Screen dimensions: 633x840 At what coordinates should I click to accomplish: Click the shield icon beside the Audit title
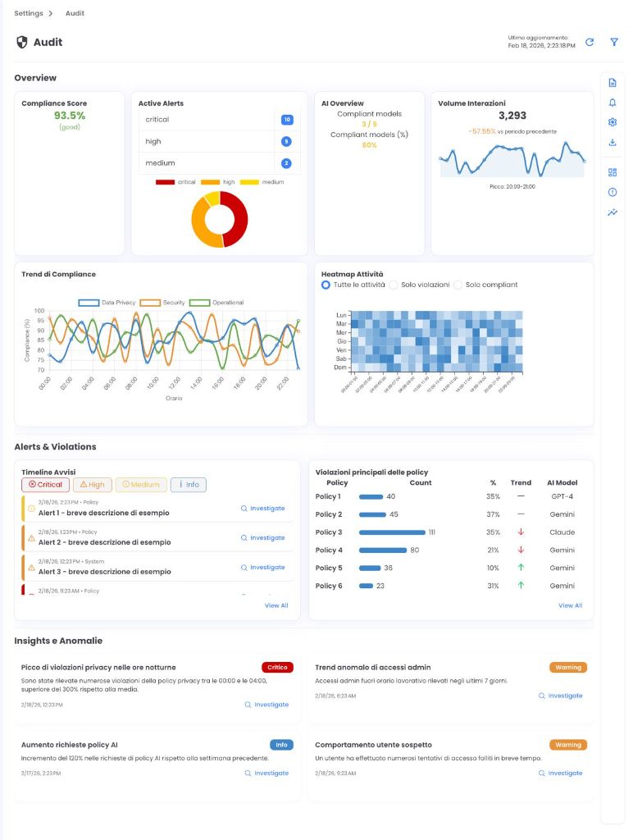click(22, 43)
